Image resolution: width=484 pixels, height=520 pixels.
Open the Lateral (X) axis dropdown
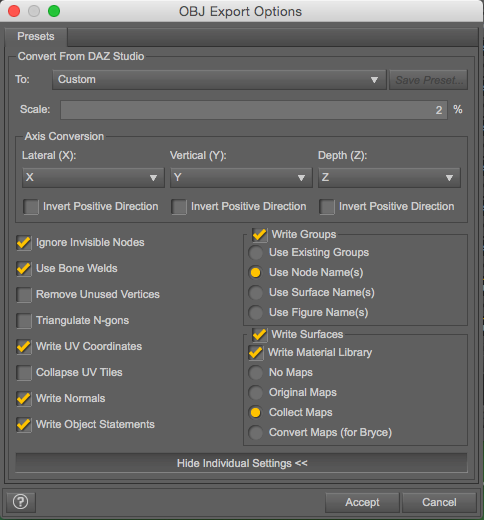tap(93, 177)
